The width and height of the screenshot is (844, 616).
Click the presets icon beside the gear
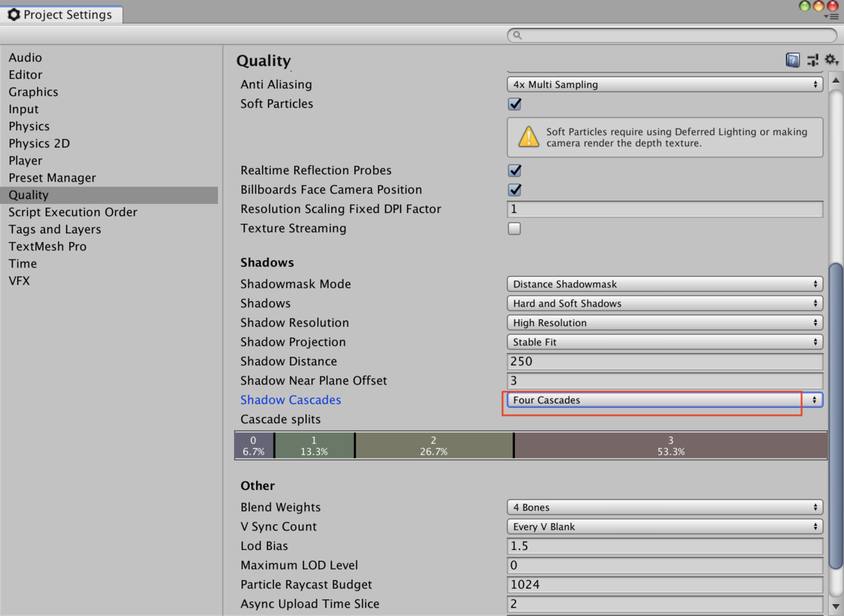pos(812,60)
